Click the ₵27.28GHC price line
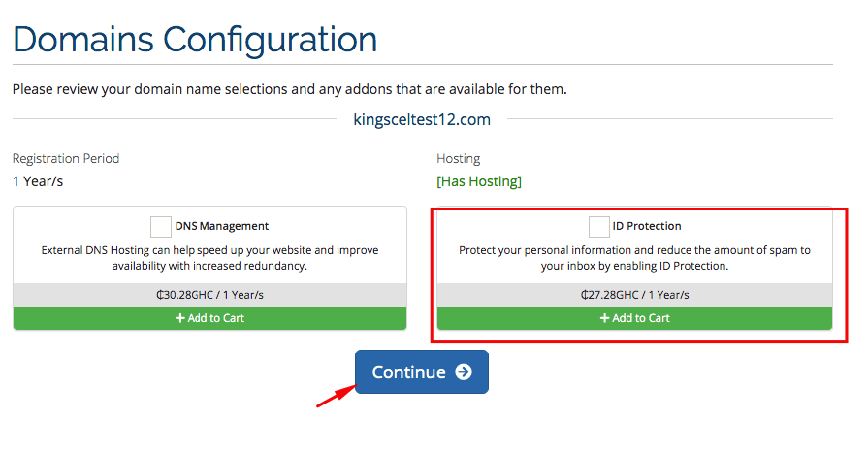The height and width of the screenshot is (453, 868). pos(634,295)
